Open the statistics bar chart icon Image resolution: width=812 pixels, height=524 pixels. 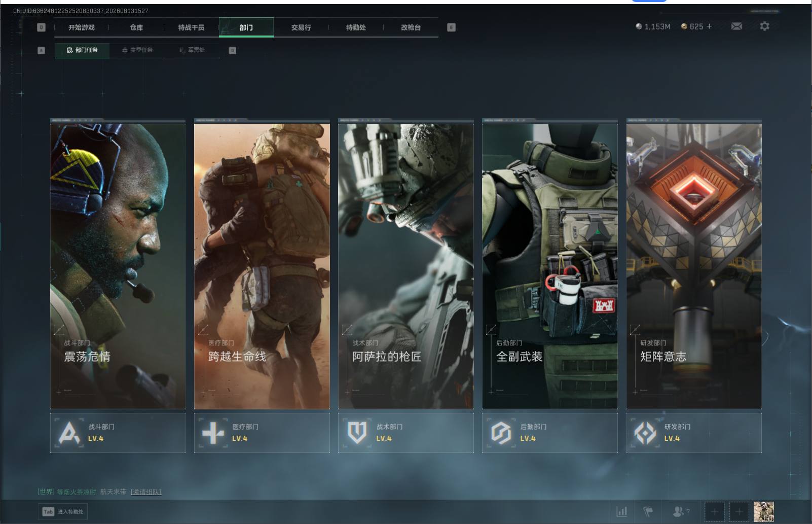(x=621, y=511)
